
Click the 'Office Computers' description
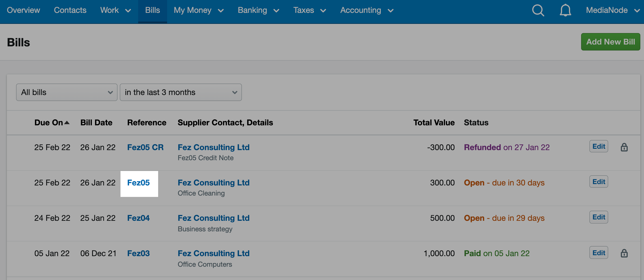click(x=205, y=264)
